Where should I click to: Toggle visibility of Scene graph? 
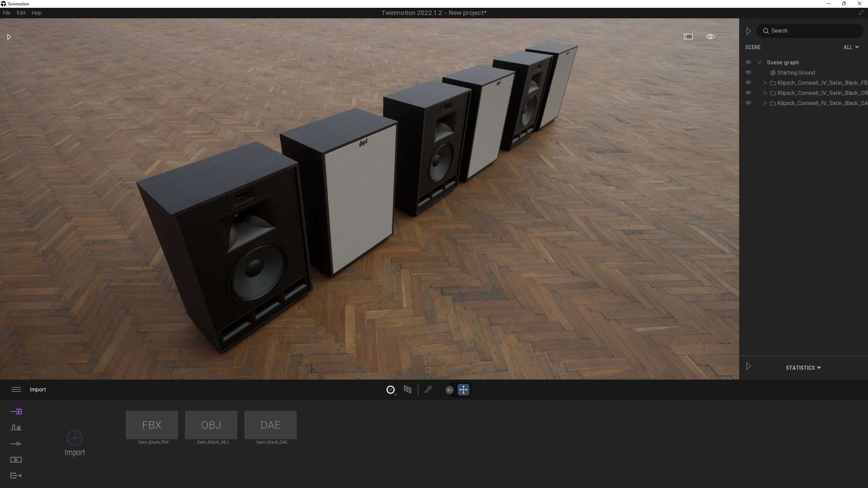[748, 62]
